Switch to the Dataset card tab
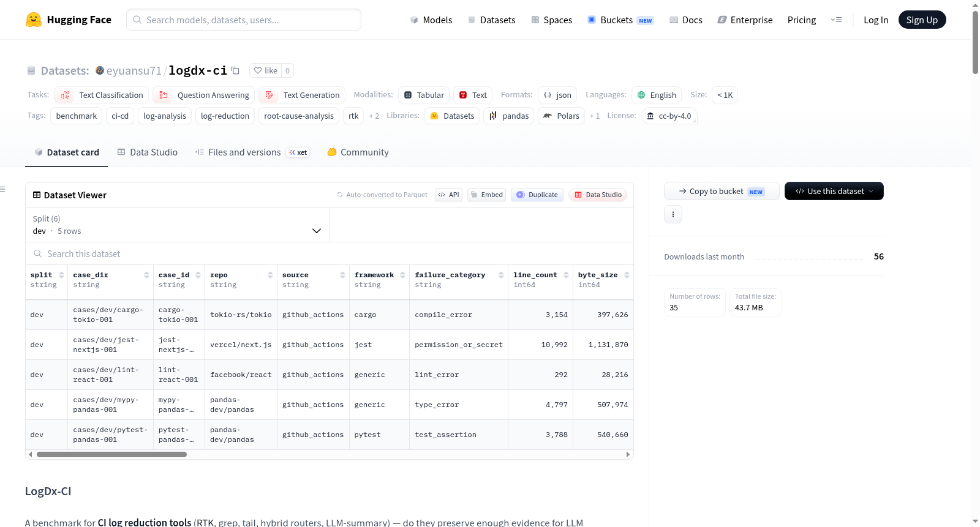Screen dimensions: 980x527 [66, 152]
